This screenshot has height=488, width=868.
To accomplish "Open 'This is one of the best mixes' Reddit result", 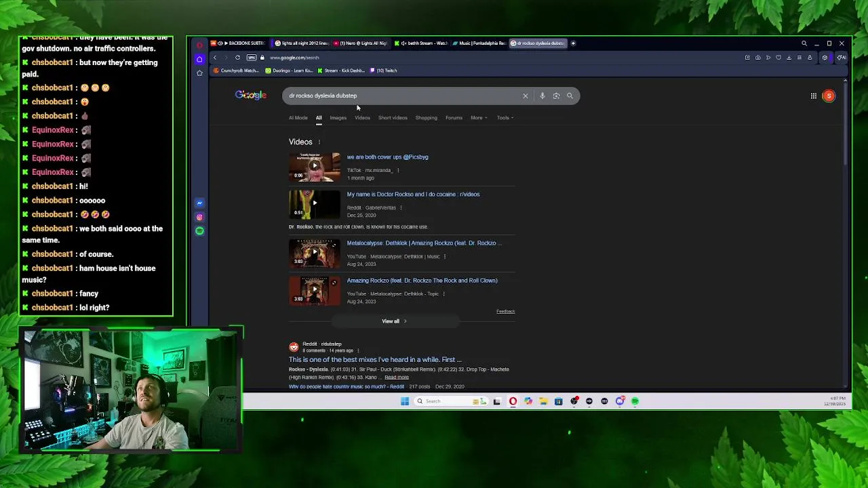I will [375, 360].
